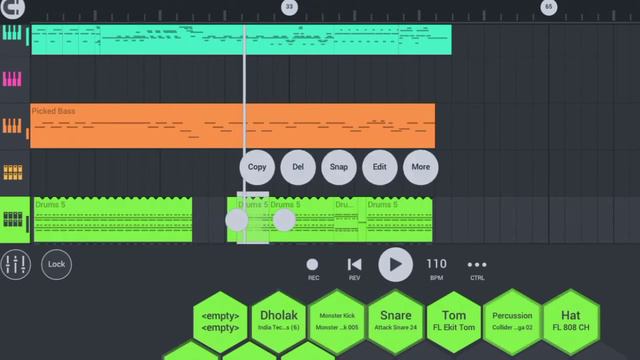Select the last Drums 5 clip

(399, 220)
